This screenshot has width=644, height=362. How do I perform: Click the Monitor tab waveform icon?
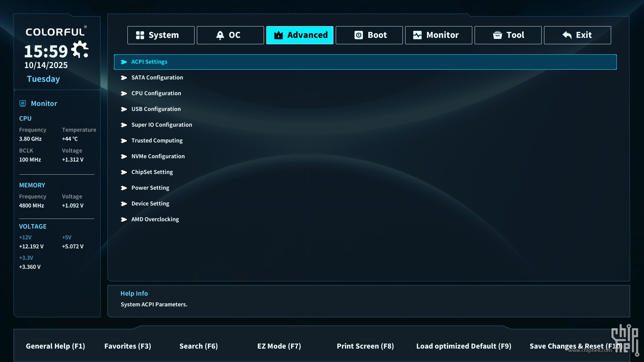417,35
